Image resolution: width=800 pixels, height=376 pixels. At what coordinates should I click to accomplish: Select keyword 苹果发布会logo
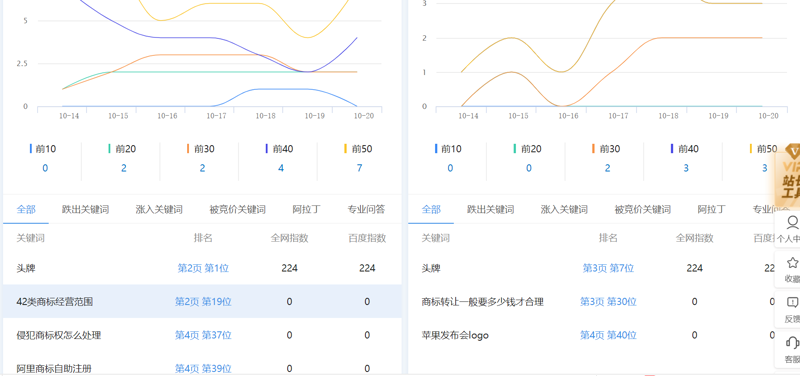(x=455, y=335)
